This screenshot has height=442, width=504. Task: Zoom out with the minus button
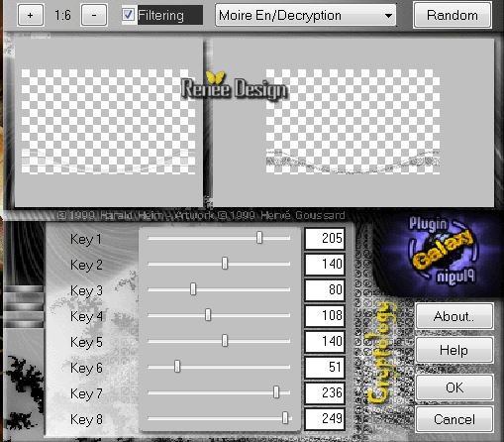click(x=94, y=15)
